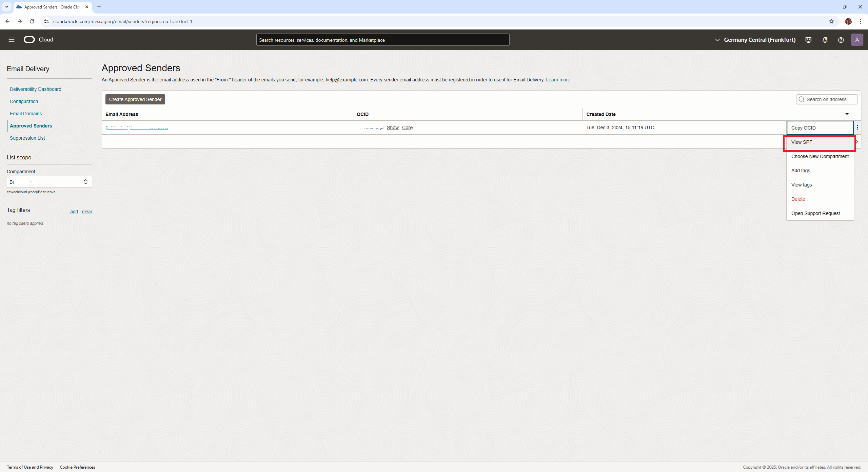Viewport: 868px width, 472px height.
Task: Click the created date Tue, Dec 3, 2024 cell
Action: (620, 127)
